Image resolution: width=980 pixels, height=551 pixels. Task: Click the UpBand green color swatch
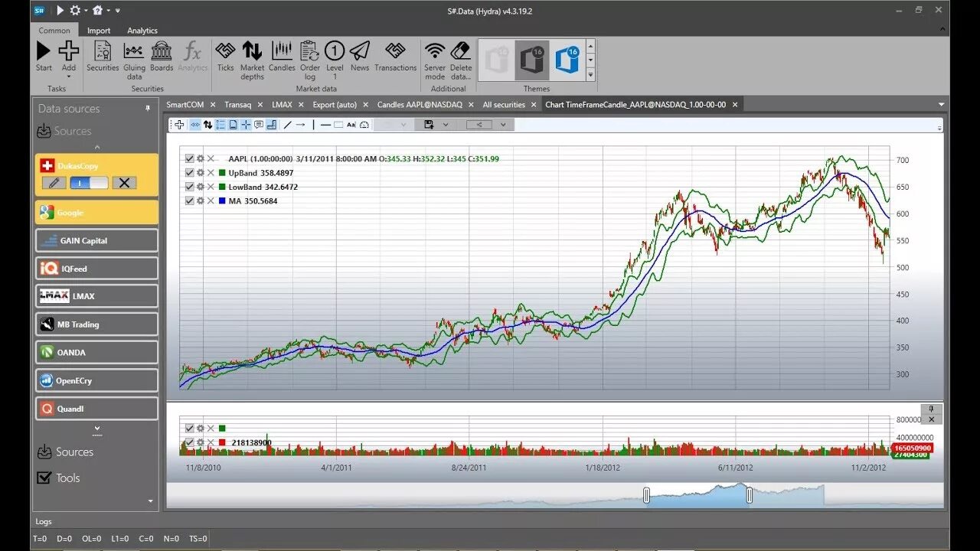(x=222, y=173)
